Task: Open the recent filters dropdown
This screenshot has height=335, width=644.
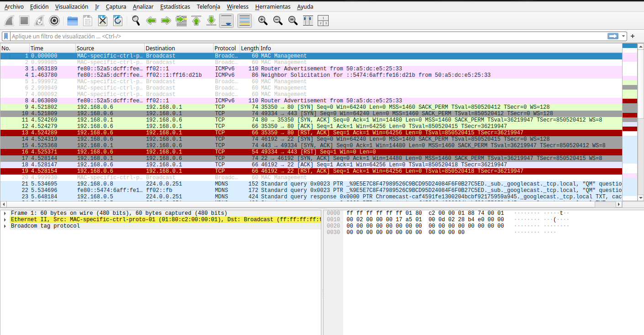Action: 623,36
